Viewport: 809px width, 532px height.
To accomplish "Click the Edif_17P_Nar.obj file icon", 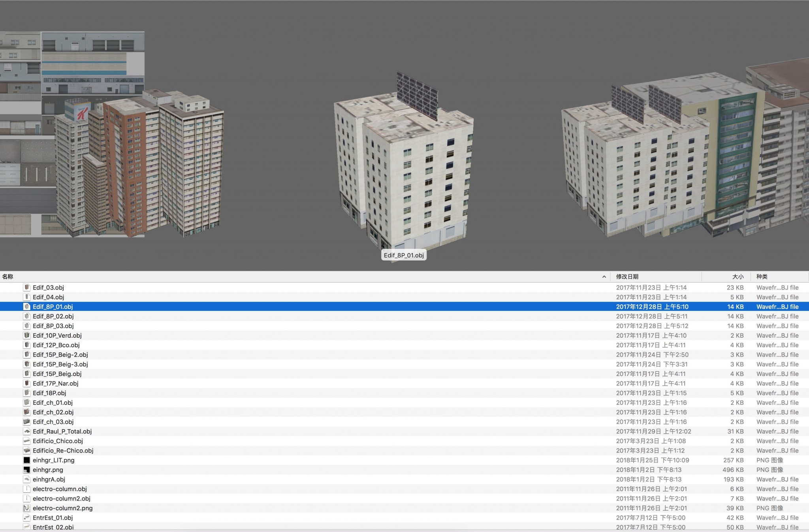I will [x=27, y=383].
